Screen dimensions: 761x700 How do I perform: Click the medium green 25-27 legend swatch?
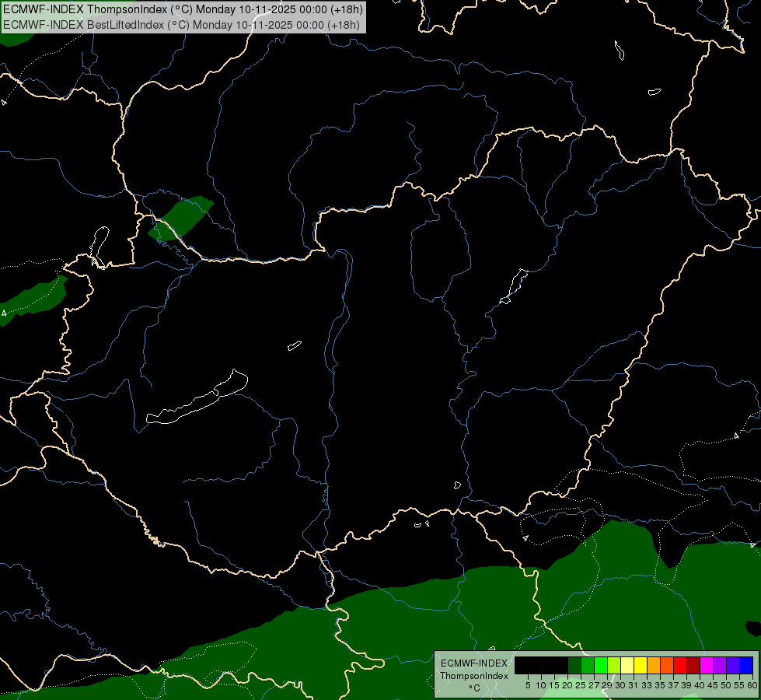pos(588,665)
